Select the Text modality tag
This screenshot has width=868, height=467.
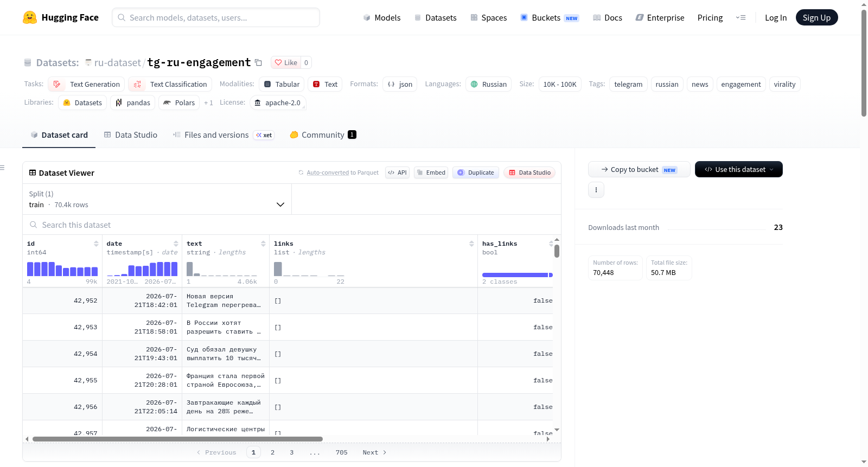325,84
